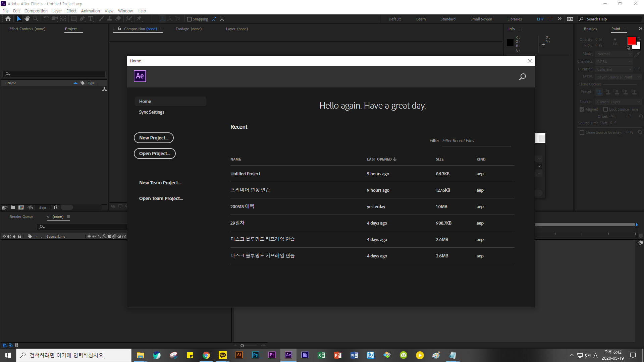
Task: Enable Lock Source Time checkbox
Action: click(605, 109)
